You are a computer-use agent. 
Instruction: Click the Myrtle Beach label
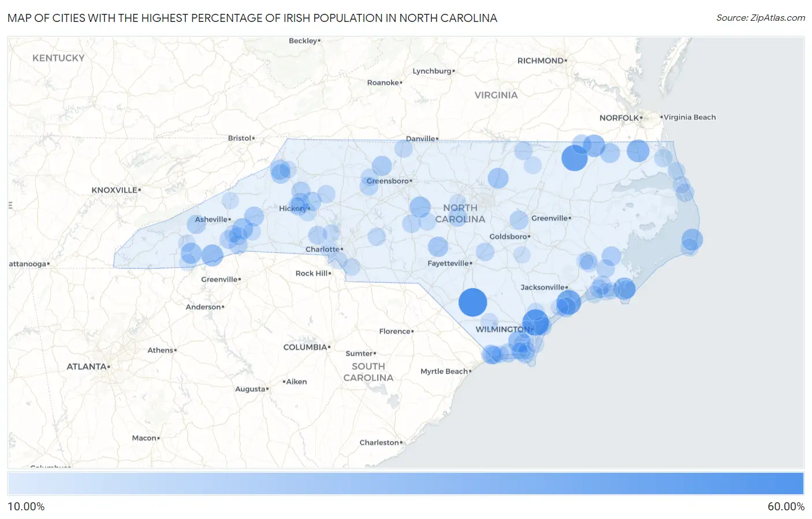tap(444, 371)
